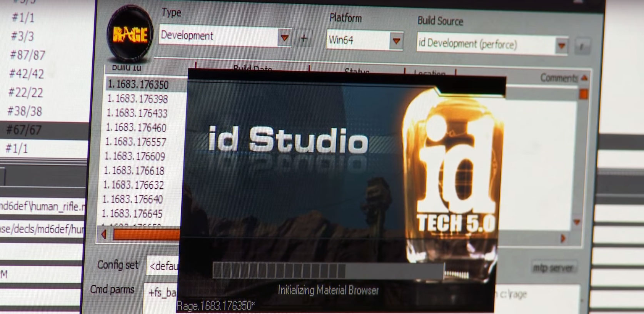Select the highlighted #67/67 row
The height and width of the screenshot is (314, 644).
[44, 130]
